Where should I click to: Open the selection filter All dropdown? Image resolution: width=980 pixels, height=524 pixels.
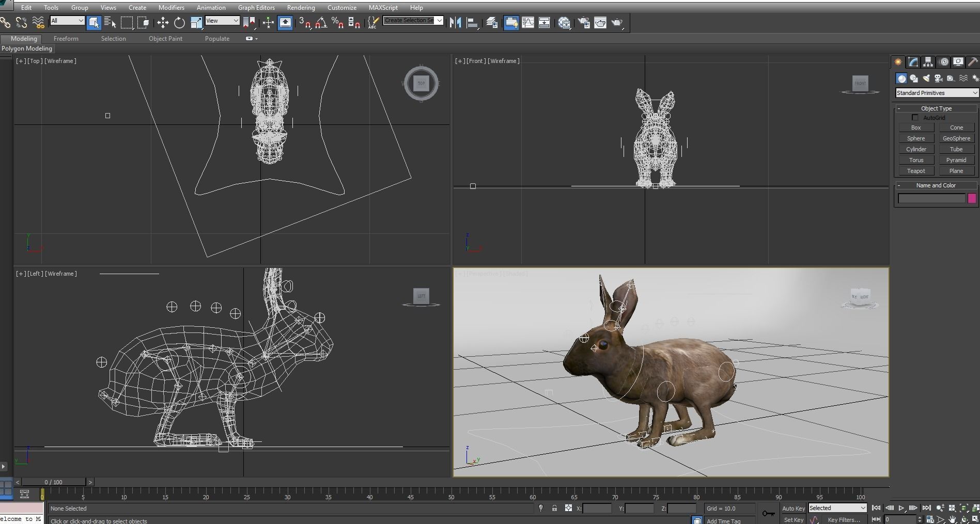67,21
